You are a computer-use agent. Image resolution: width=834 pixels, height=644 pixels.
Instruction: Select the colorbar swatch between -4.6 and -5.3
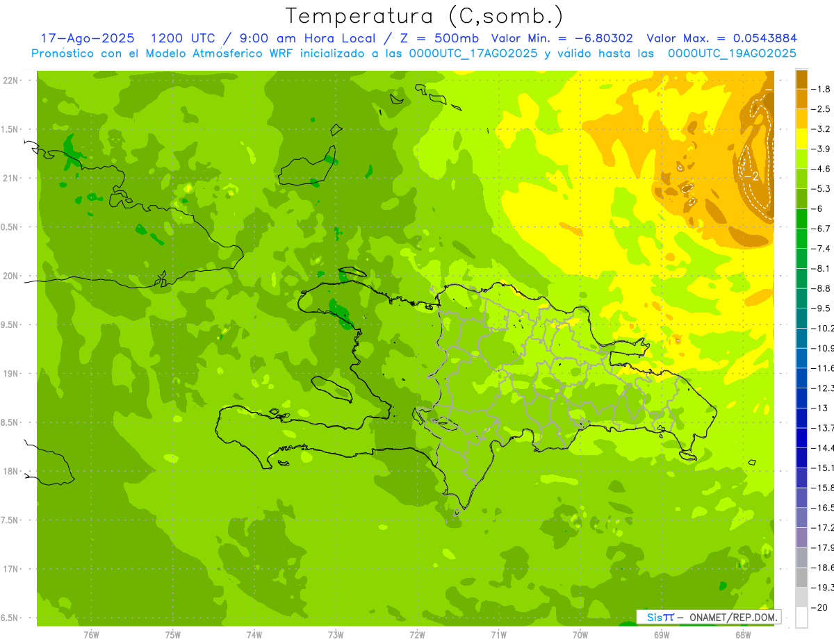pos(801,179)
